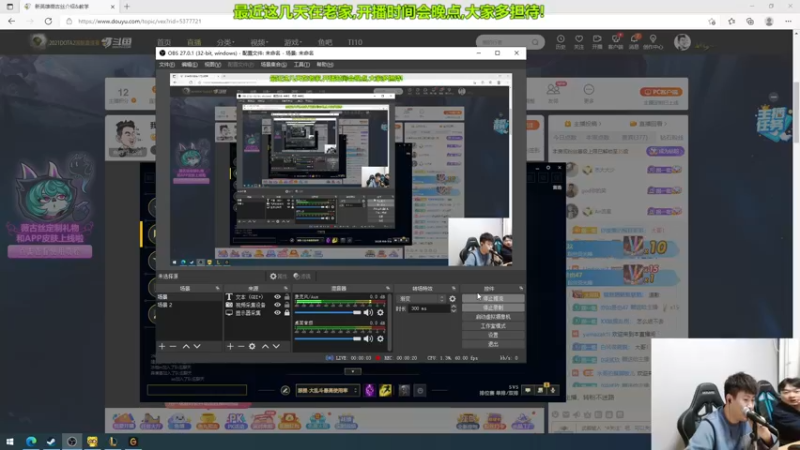Mute the 麦克风/Aux audio channel

click(368, 312)
